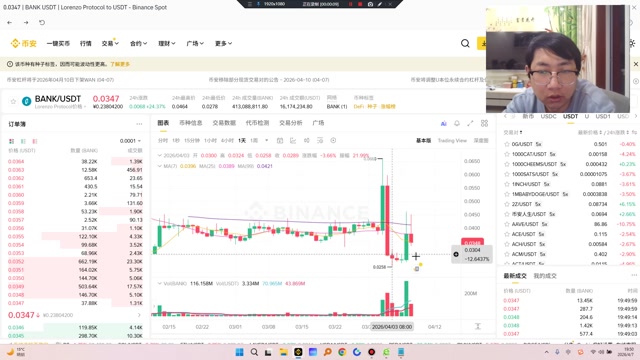Select the 4小时 chart interval
The height and width of the screenshot is (360, 640).
pos(227,140)
